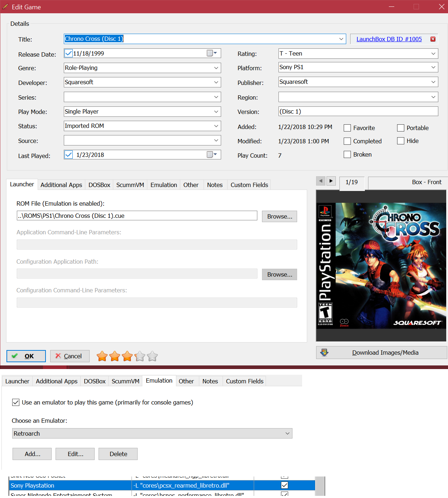Click the Edit... emulator button

click(x=75, y=454)
